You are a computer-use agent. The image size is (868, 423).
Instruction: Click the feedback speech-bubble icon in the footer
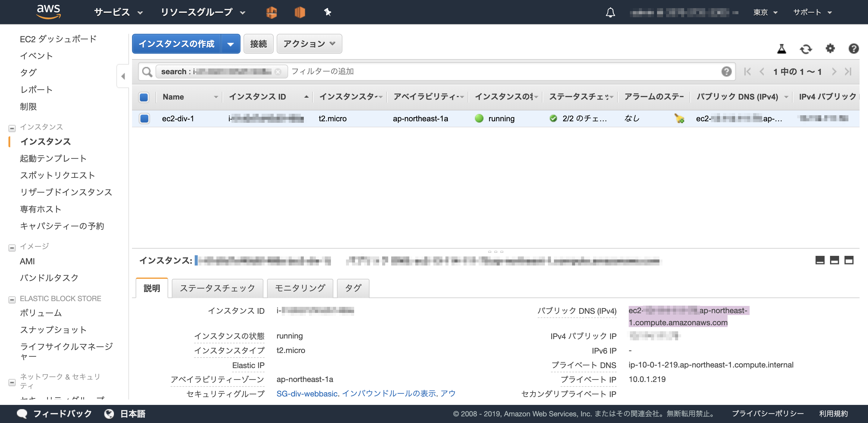[22, 414]
